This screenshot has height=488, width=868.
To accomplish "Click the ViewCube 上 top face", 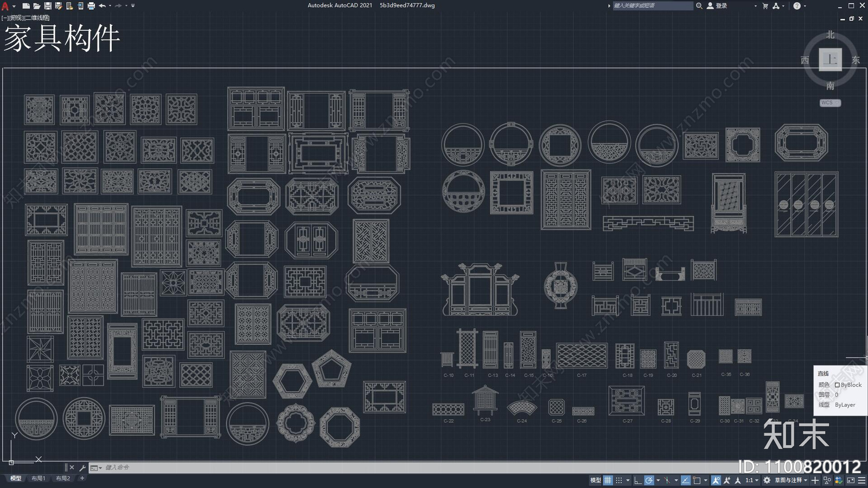I will coord(830,60).
